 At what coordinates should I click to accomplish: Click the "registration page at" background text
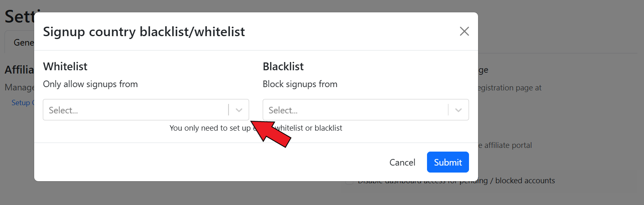509,88
